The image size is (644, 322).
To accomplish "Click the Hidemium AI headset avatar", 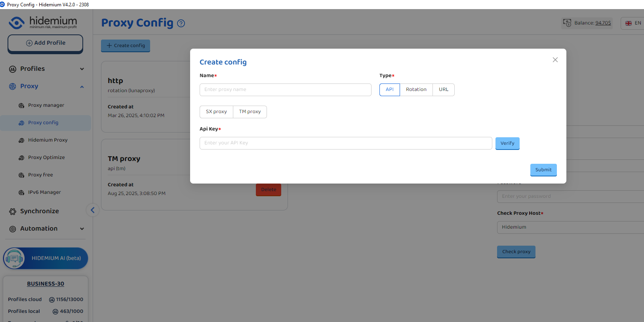I will (x=14, y=258).
